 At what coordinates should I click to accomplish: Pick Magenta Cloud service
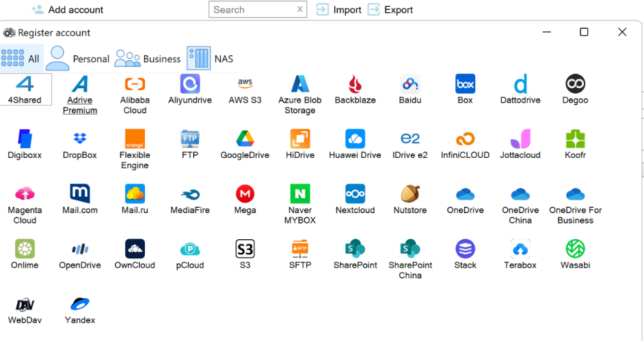coord(25,204)
